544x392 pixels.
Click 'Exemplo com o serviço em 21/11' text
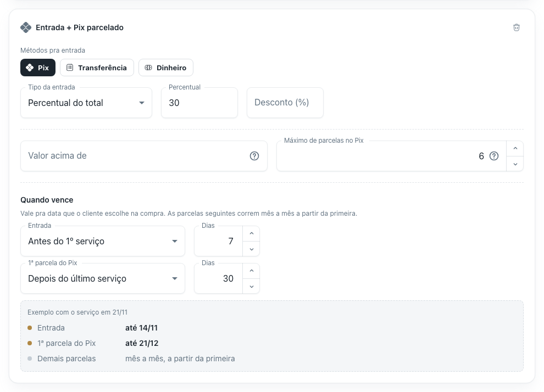click(77, 312)
